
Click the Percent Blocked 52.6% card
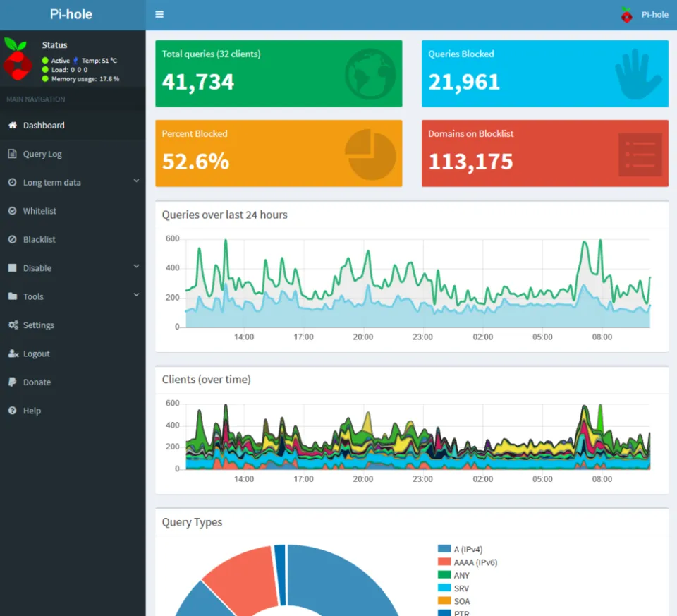279,153
